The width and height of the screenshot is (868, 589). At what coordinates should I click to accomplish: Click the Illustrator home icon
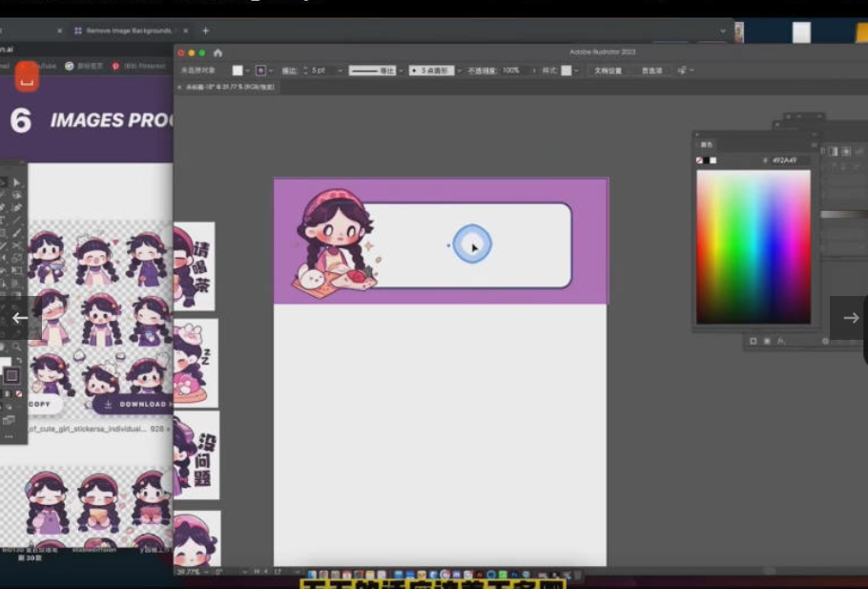pos(217,53)
